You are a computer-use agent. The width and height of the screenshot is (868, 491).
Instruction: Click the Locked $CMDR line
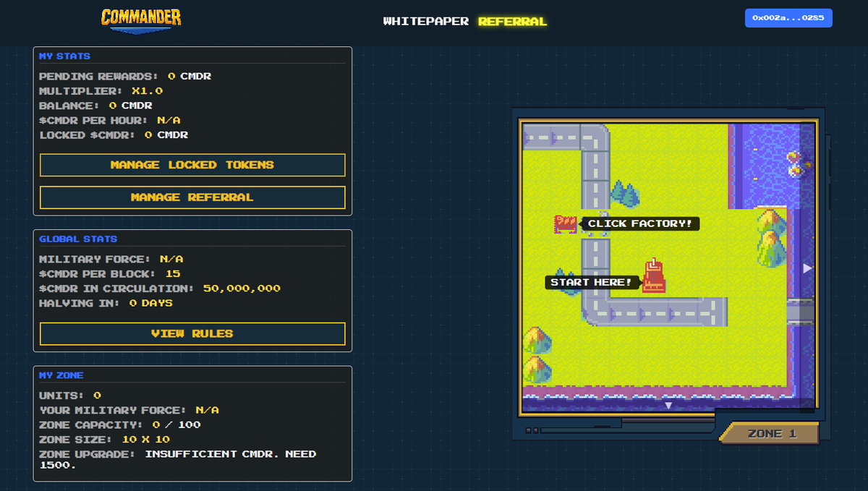[x=114, y=135]
